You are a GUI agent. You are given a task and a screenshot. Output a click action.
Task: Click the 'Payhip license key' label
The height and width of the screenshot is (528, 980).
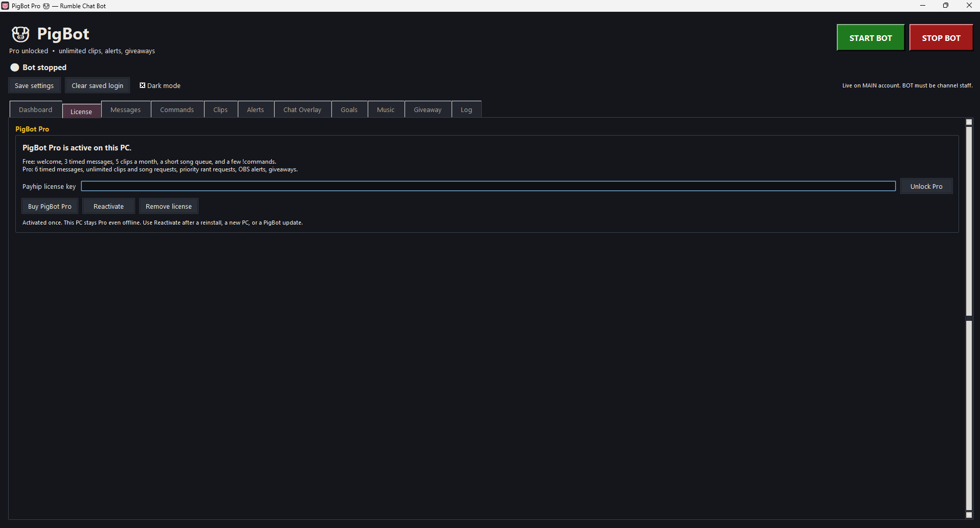(x=49, y=186)
